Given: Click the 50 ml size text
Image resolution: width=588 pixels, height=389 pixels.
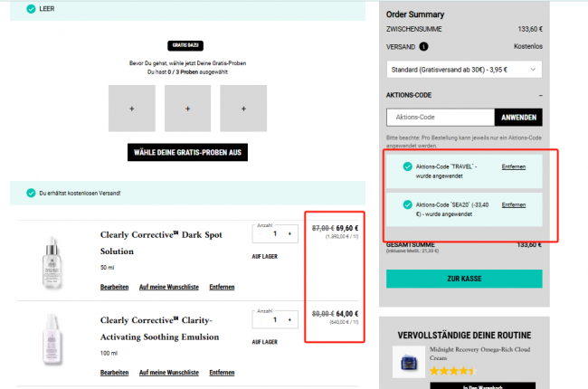Looking at the screenshot, I should point(107,268).
